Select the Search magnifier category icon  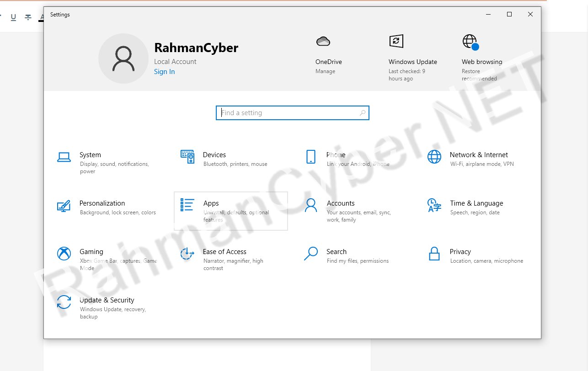[311, 254]
